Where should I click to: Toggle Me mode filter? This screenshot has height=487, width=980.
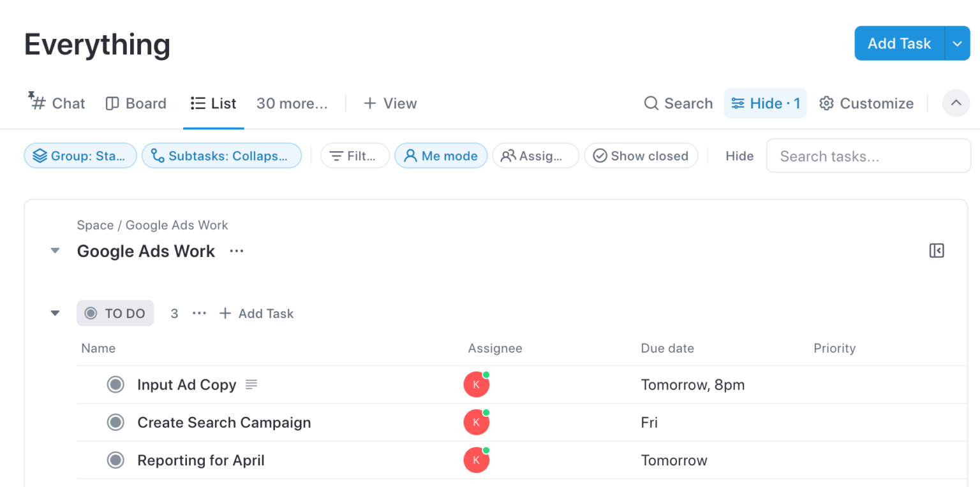pos(441,156)
